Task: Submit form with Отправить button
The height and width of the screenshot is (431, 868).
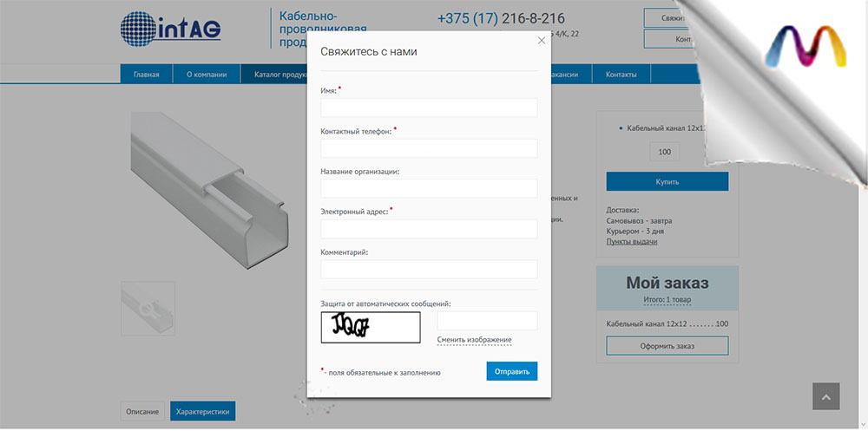Action: click(512, 371)
